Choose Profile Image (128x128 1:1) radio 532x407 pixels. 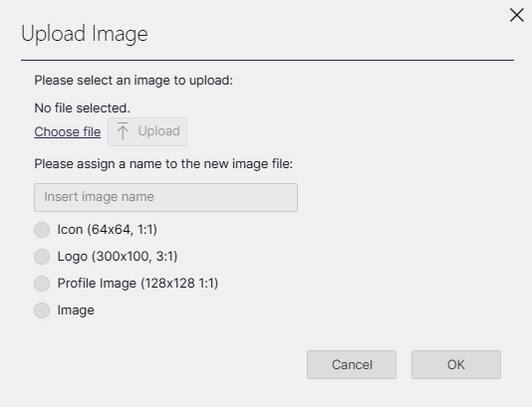coord(42,284)
